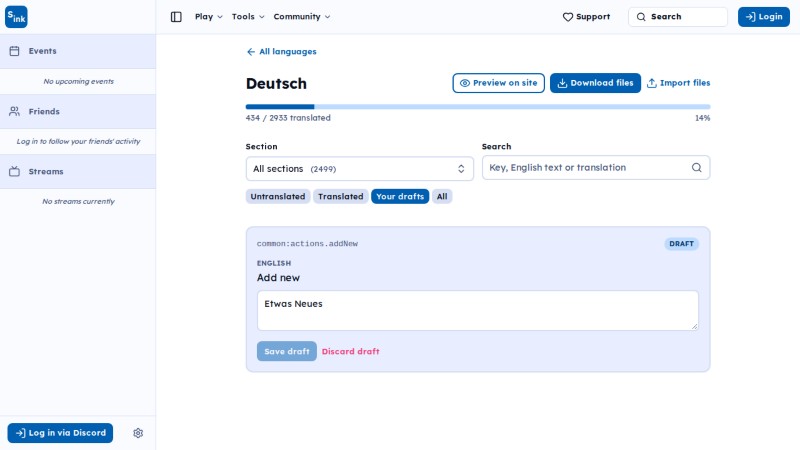Viewport: 800px width, 450px height.
Task: Click Save draft button
Action: point(287,351)
